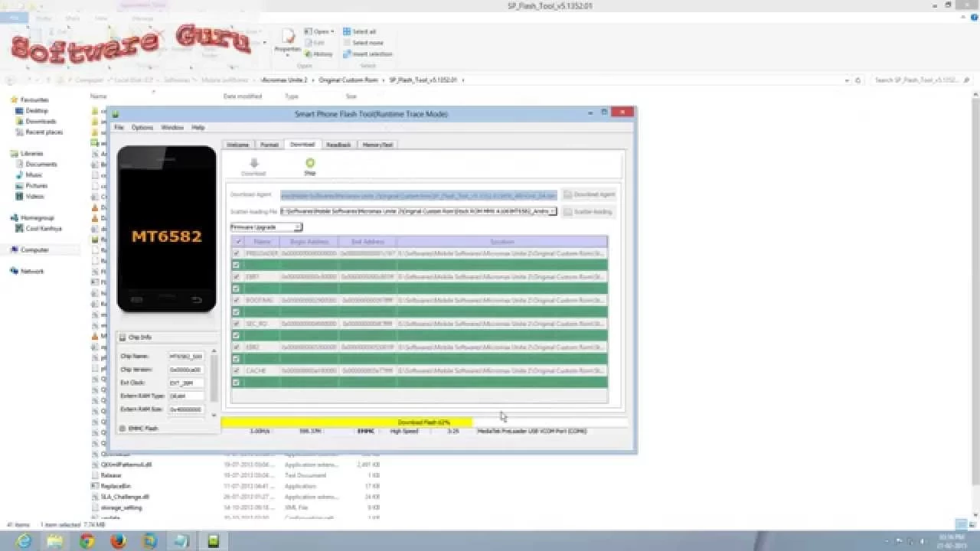Open Recent places in Explorer sidebar
The width and height of the screenshot is (980, 551).
(x=39, y=132)
